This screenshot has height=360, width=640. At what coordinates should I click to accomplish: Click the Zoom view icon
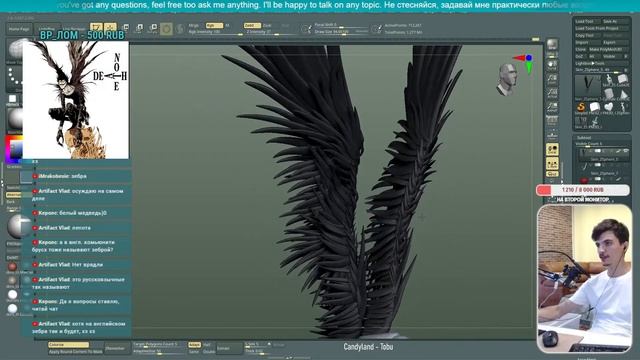552,79
